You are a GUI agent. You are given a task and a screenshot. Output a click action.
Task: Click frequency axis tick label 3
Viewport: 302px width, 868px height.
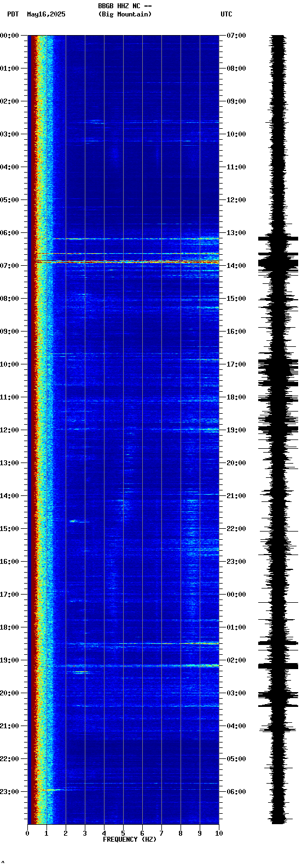85,833
